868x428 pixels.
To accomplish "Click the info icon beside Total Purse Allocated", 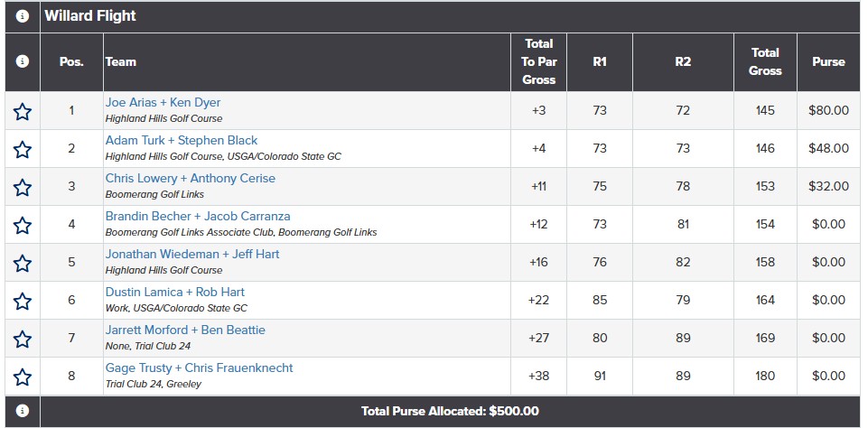I will tap(23, 411).
